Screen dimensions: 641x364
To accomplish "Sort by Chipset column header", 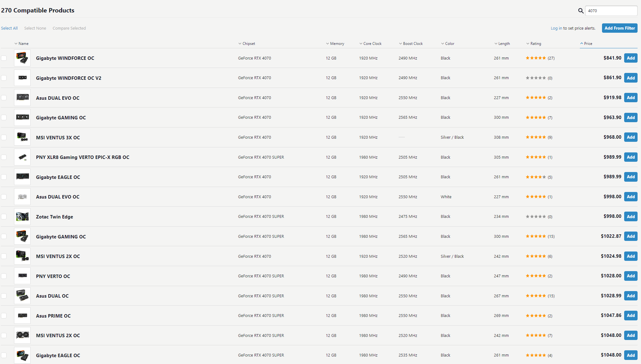I will [x=248, y=44].
